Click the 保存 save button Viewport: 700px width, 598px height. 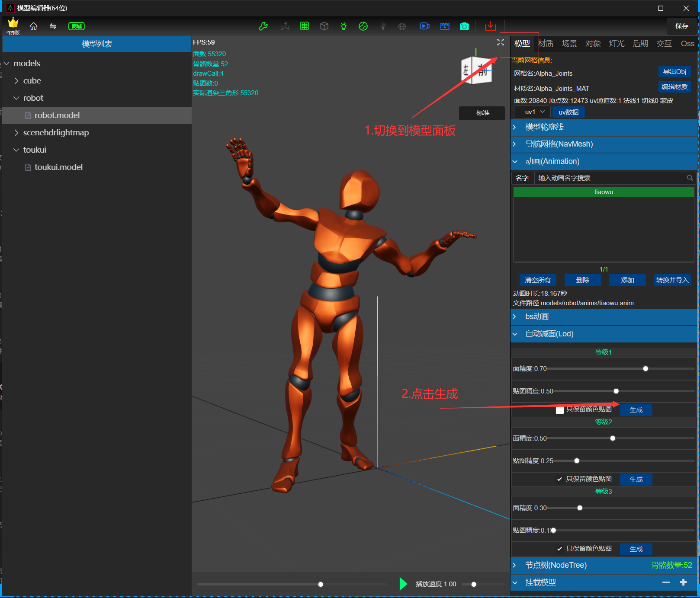coord(682,26)
